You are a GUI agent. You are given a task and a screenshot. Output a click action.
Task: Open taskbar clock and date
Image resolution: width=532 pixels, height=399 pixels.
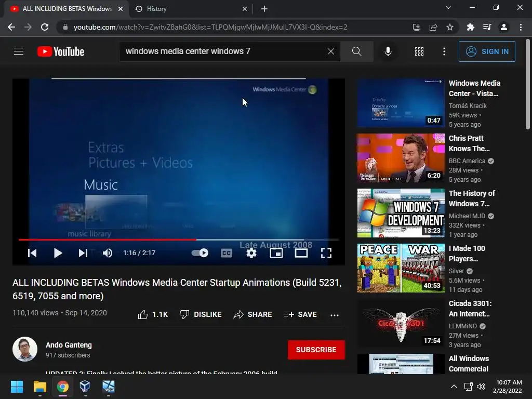point(508,387)
